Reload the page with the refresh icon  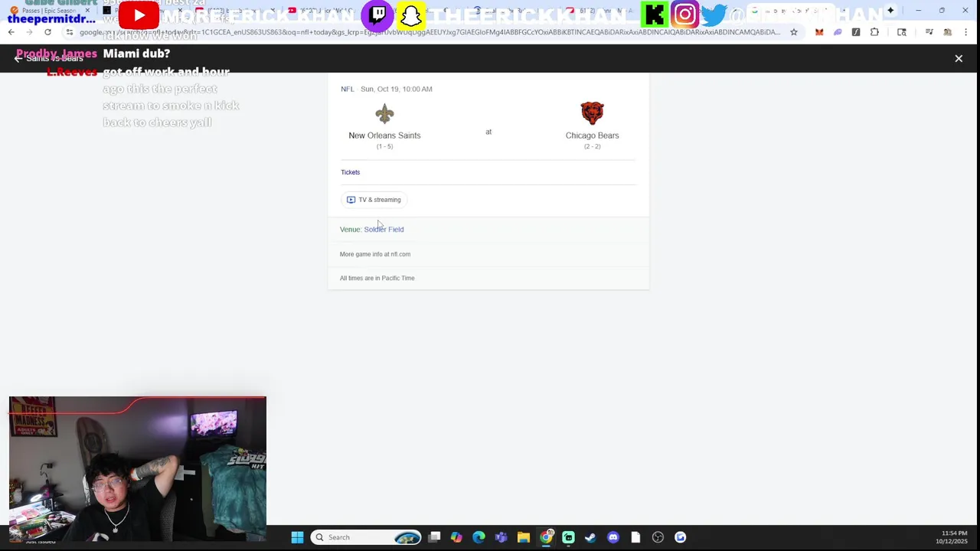(x=47, y=32)
